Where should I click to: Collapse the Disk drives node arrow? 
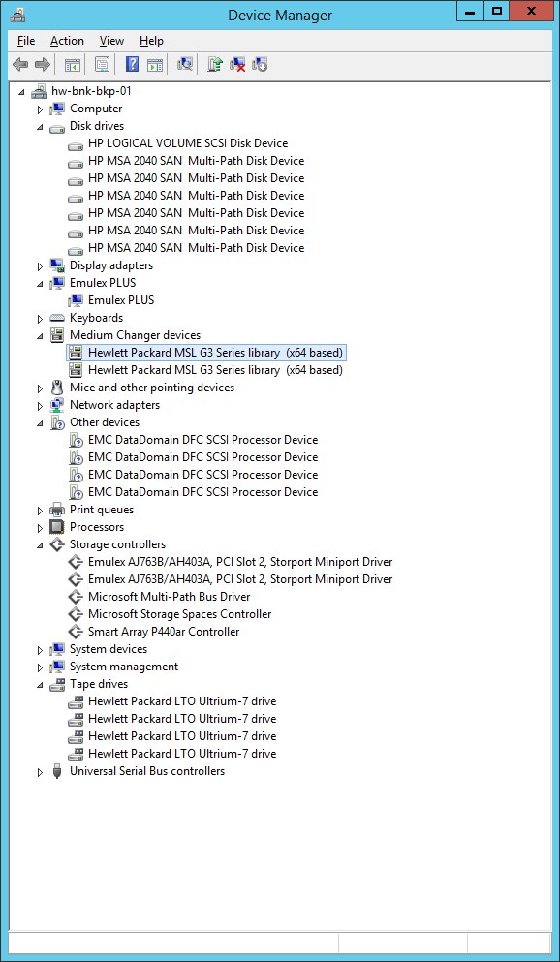pyautogui.click(x=41, y=127)
